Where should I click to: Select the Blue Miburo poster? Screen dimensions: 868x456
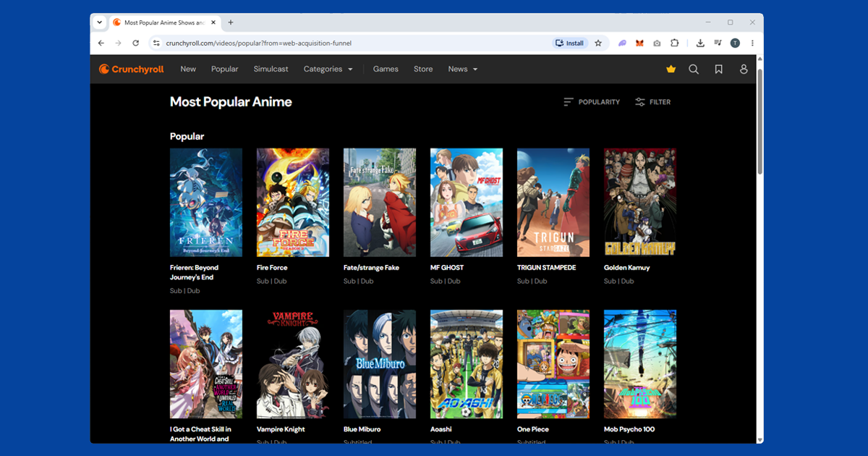point(380,364)
